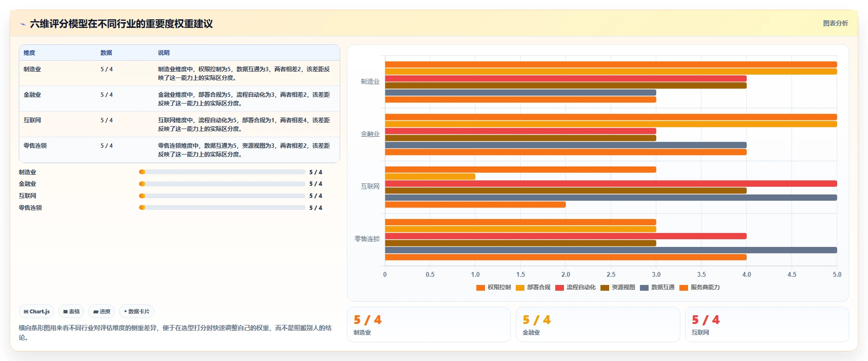Click the 2.5 tick on the x-axis

611,274
